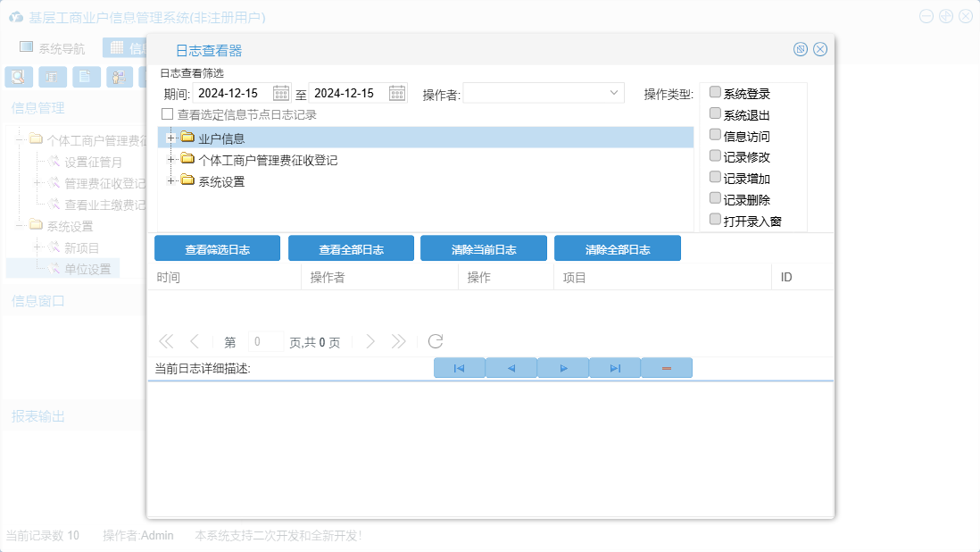
Task: Jump to last log record button
Action: [x=615, y=368]
